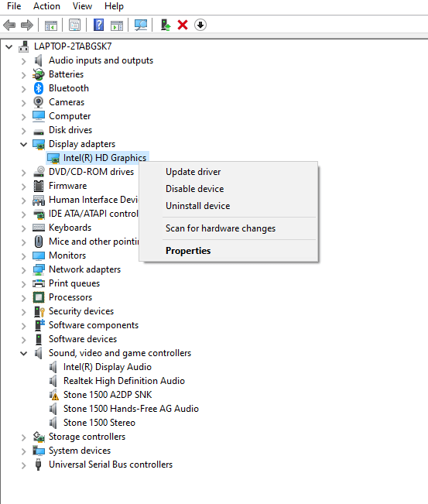Expand the Monitors category chevron
Image resolution: width=428 pixels, height=504 pixels.
pyautogui.click(x=23, y=255)
